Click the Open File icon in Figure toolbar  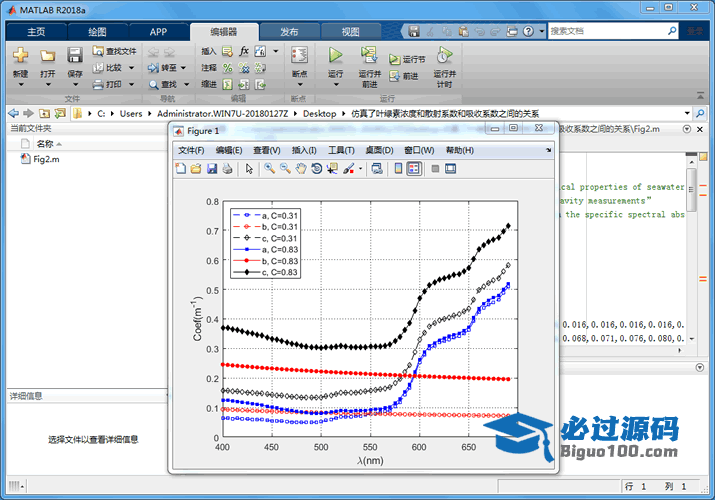pyautogui.click(x=196, y=169)
